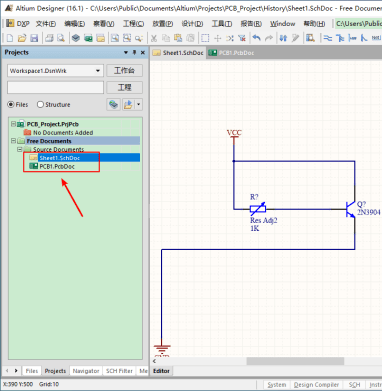
Task: Switch to the SCH Filter panel tab
Action: click(119, 371)
